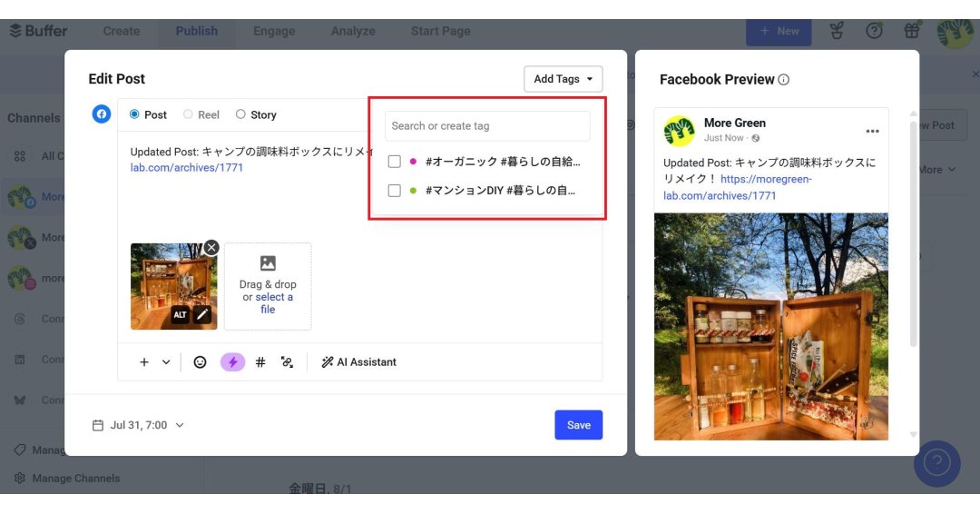Open the emoji picker
This screenshot has width=980, height=514.
(200, 362)
